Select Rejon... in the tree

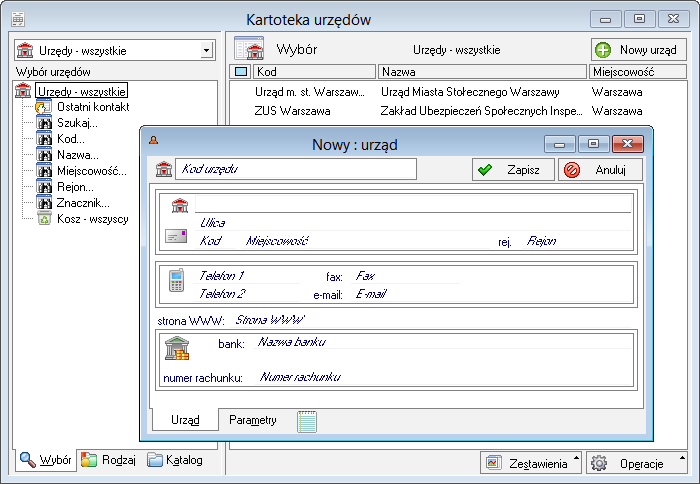75,187
